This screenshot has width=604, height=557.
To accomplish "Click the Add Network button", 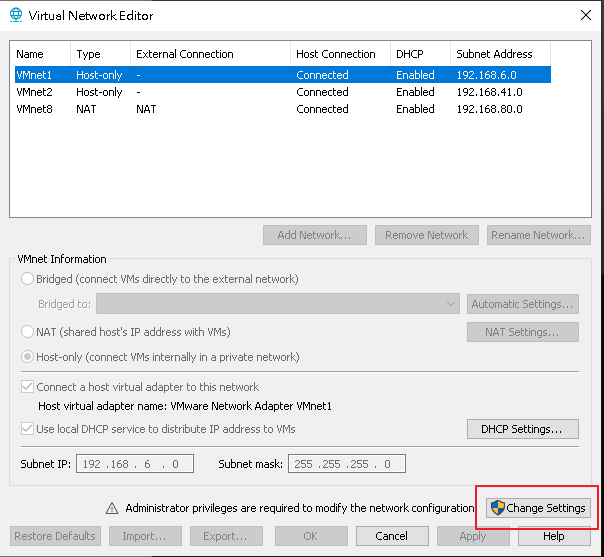I will pyautogui.click(x=315, y=235).
